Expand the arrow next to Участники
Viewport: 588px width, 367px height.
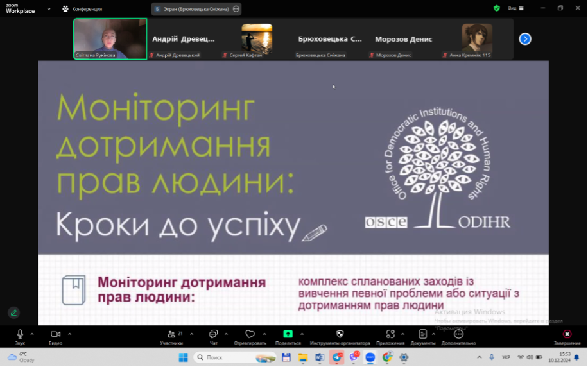click(192, 334)
